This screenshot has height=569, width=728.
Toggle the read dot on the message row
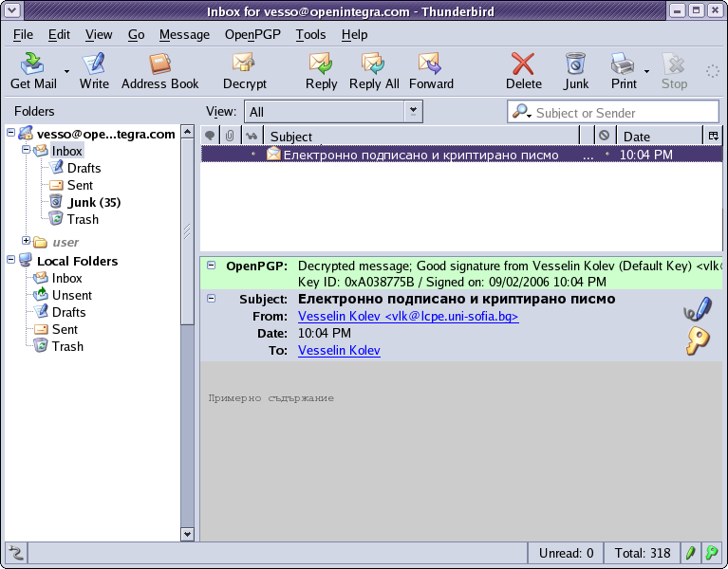(253, 154)
